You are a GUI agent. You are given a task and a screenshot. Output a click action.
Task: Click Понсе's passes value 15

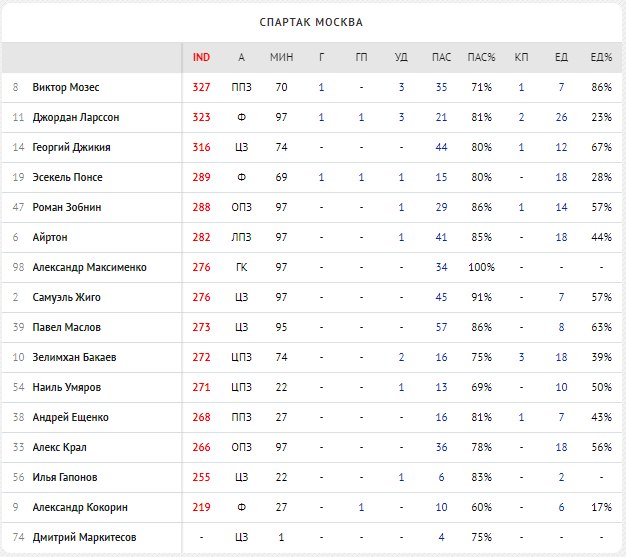pyautogui.click(x=441, y=177)
